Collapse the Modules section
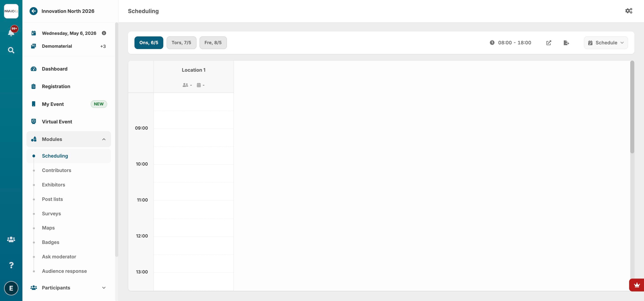The height and width of the screenshot is (301, 644). coord(104,139)
